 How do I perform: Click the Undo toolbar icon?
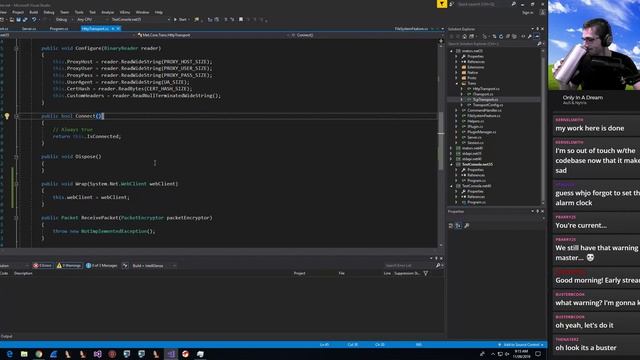34,20
